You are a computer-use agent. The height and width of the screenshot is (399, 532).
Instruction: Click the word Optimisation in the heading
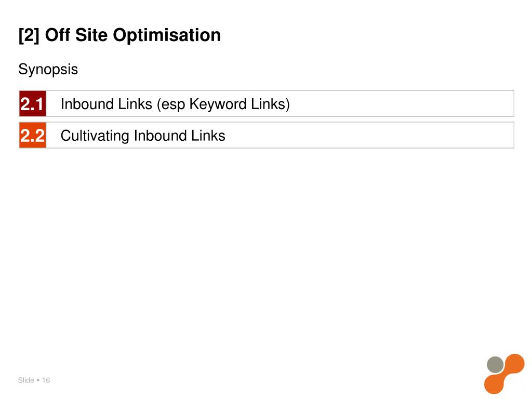(x=167, y=35)
